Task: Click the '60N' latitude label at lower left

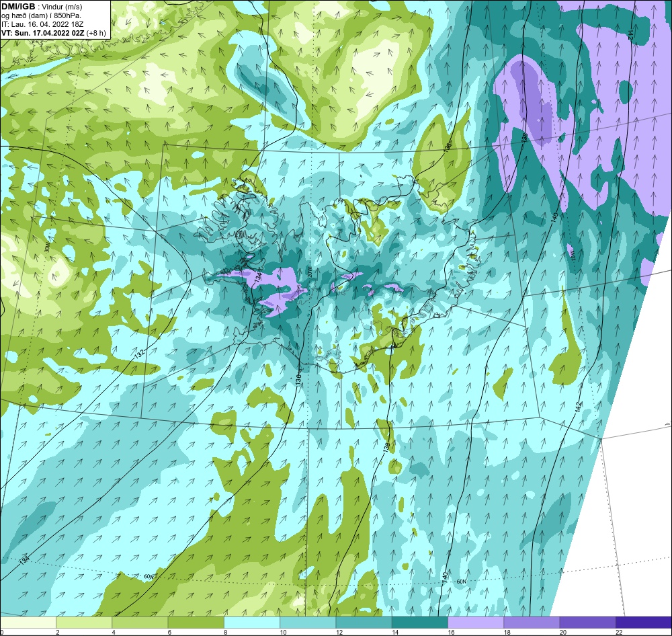Action: 149,577
